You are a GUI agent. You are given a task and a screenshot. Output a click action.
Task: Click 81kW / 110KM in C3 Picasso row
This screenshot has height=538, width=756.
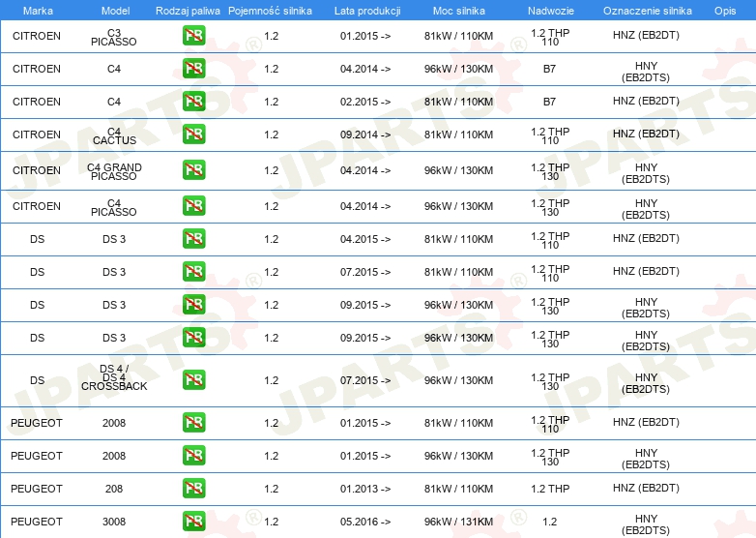click(x=458, y=36)
